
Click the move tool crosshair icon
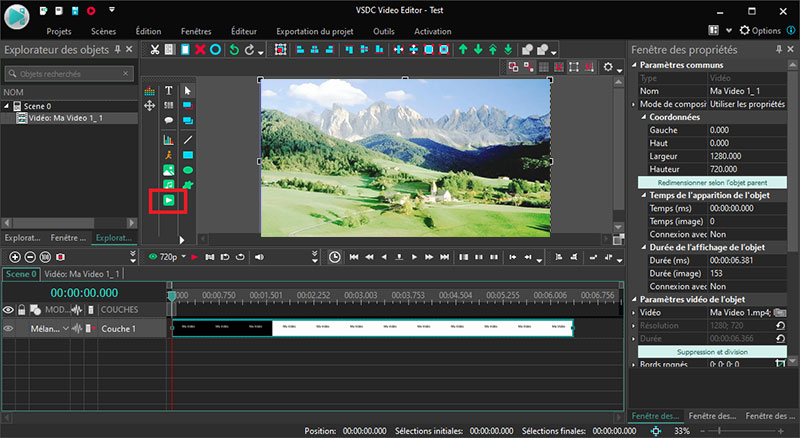pos(149,106)
